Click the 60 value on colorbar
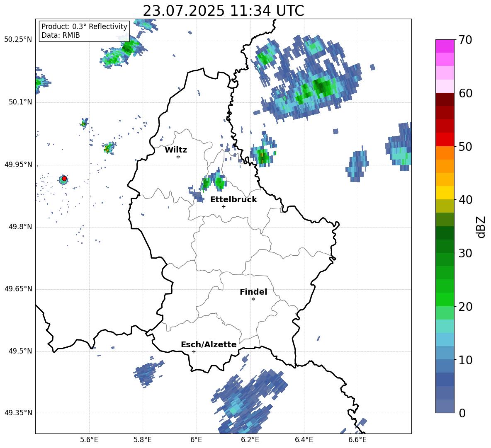The image size is (491, 448). coord(465,93)
